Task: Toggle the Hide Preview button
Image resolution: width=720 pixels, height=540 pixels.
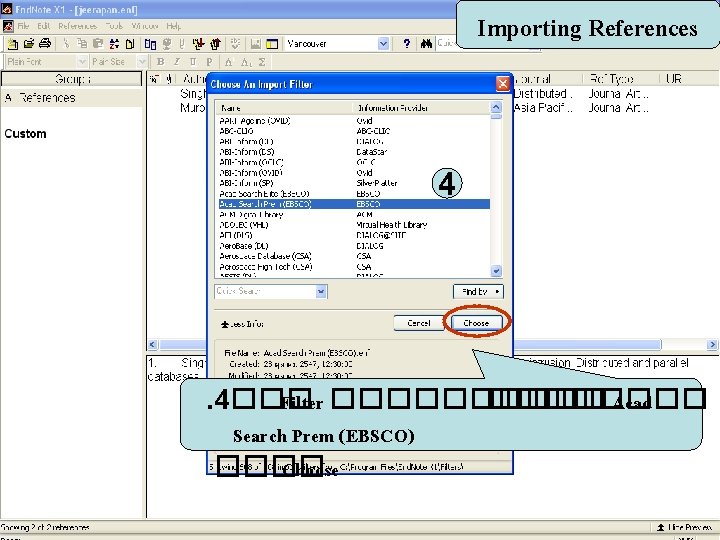Action: 684,527
